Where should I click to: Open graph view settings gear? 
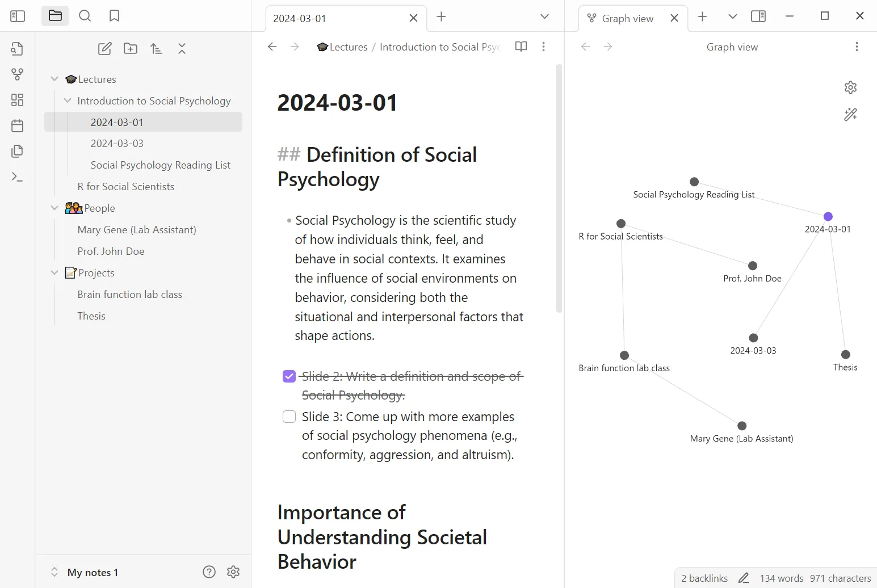tap(850, 87)
